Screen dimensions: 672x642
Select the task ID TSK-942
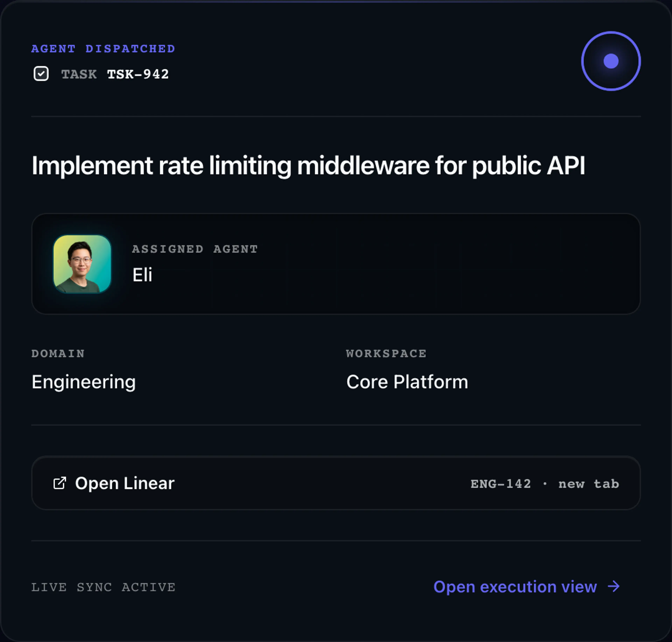138,74
